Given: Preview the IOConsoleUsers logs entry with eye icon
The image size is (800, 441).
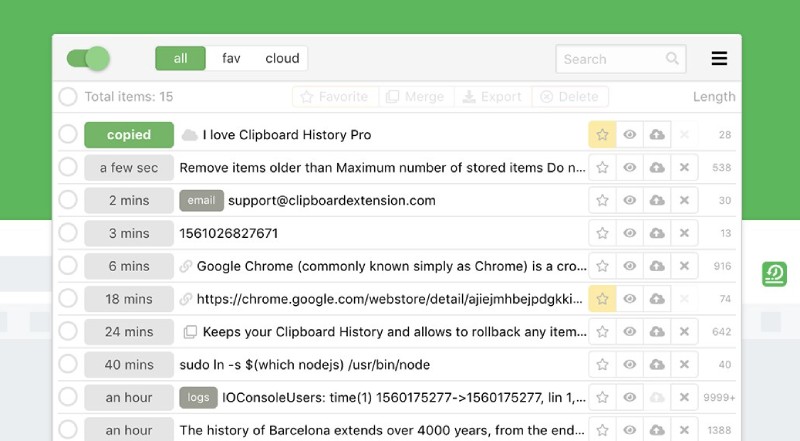Looking at the screenshot, I should point(630,397).
